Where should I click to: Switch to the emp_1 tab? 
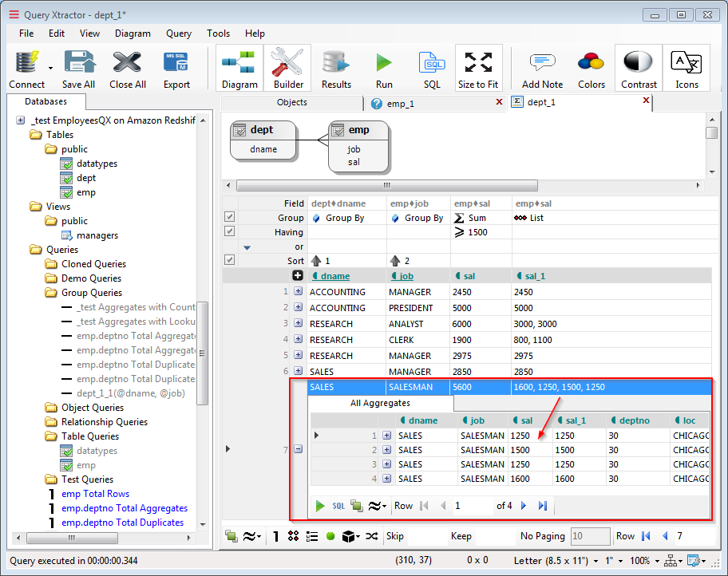[401, 103]
